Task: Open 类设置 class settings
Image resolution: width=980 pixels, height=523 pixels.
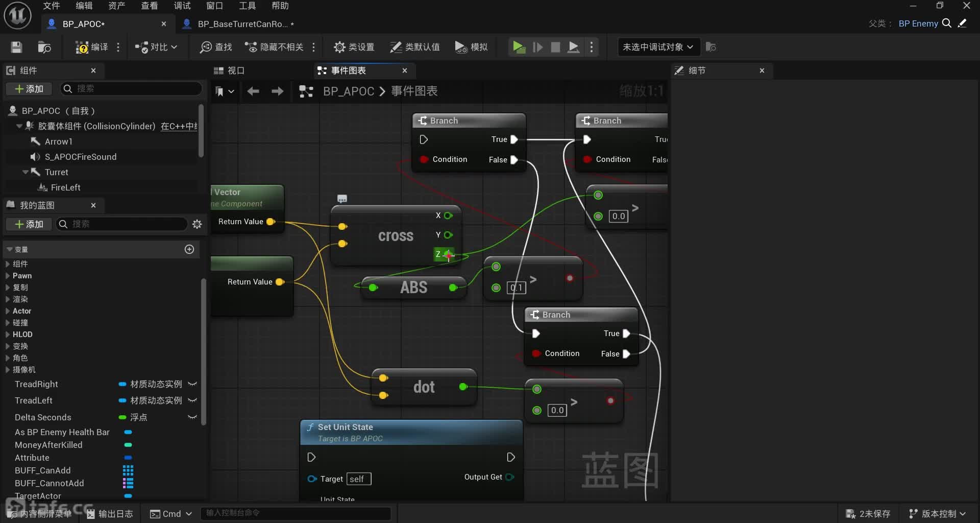Action: pos(354,47)
